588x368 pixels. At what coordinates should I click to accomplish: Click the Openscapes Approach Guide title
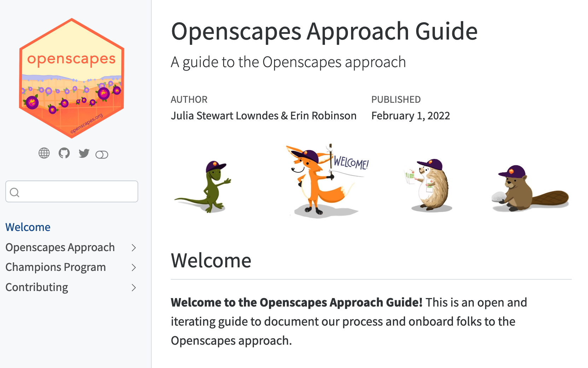[324, 31]
